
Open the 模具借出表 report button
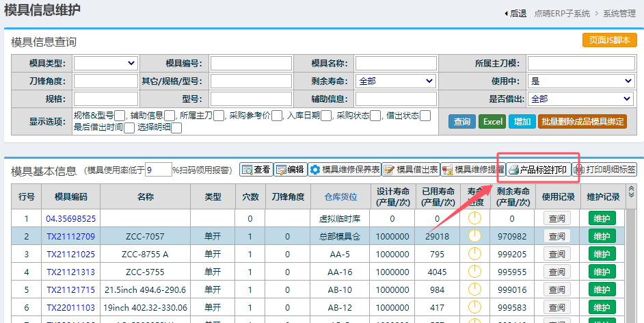click(410, 170)
